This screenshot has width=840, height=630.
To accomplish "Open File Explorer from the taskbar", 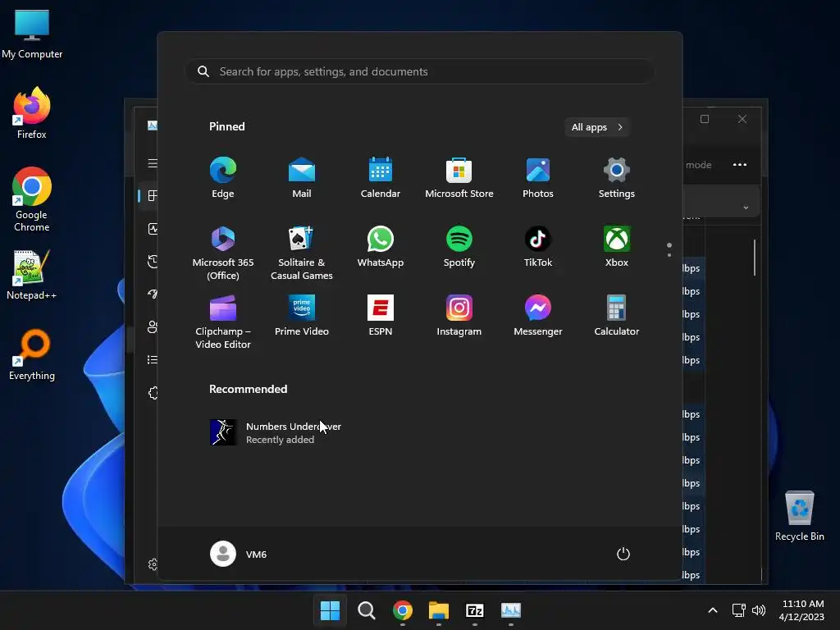I will [x=438, y=610].
